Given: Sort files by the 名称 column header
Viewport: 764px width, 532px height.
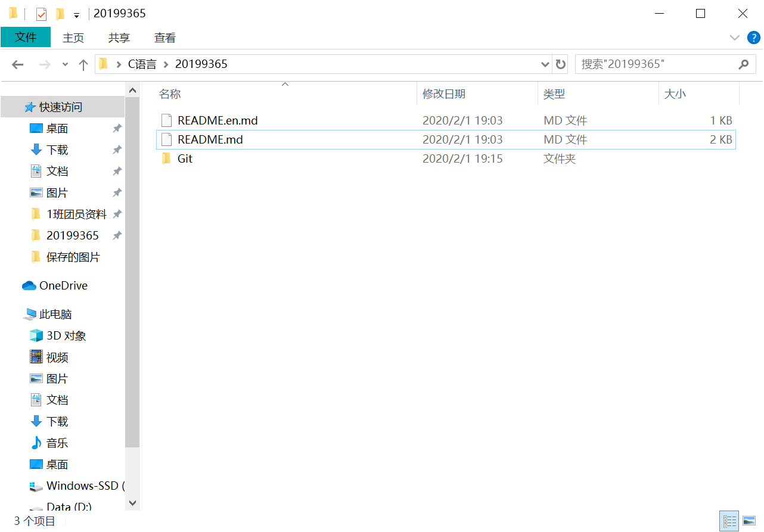Looking at the screenshot, I should tap(170, 94).
